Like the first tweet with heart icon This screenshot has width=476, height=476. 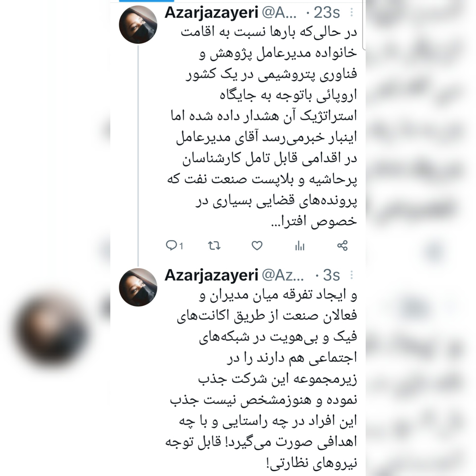point(257,246)
